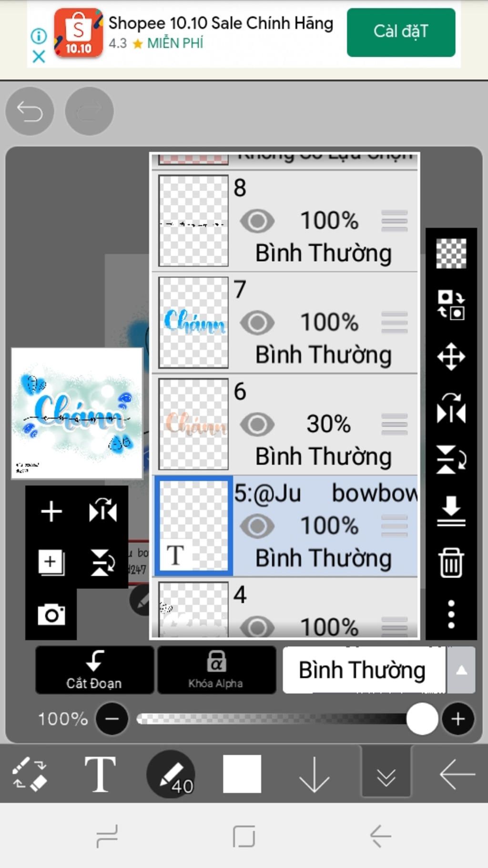The height and width of the screenshot is (868, 488).
Task: Toggle visibility of layer 7
Action: (x=257, y=322)
